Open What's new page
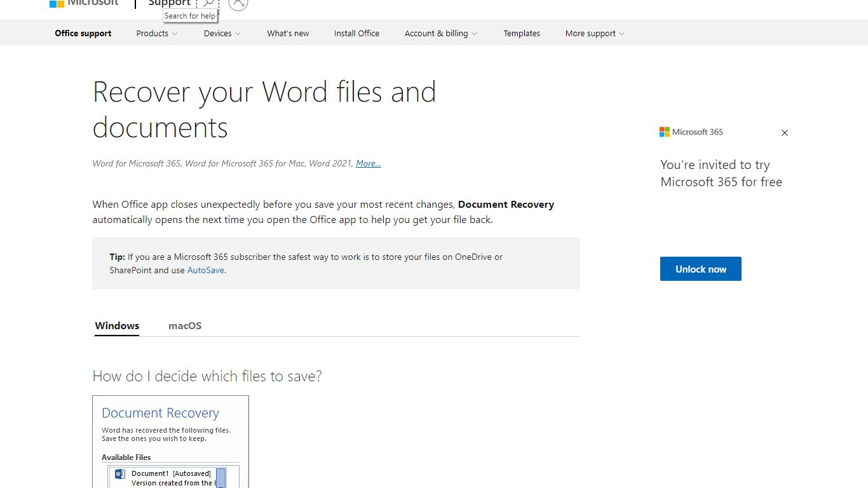The height and width of the screenshot is (488, 868). tap(288, 34)
